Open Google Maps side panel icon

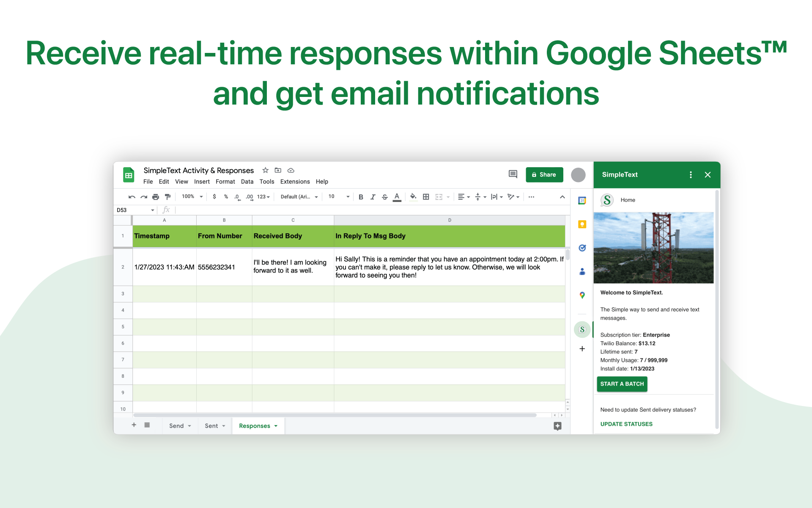tap(582, 295)
